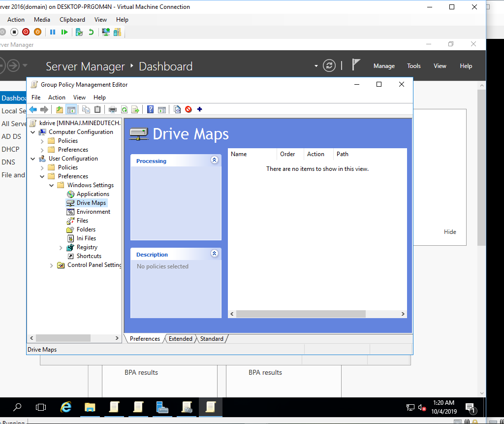The width and height of the screenshot is (504, 424).
Task: Click the Enhanced Session icon in VM toolbar
Action: (x=105, y=32)
